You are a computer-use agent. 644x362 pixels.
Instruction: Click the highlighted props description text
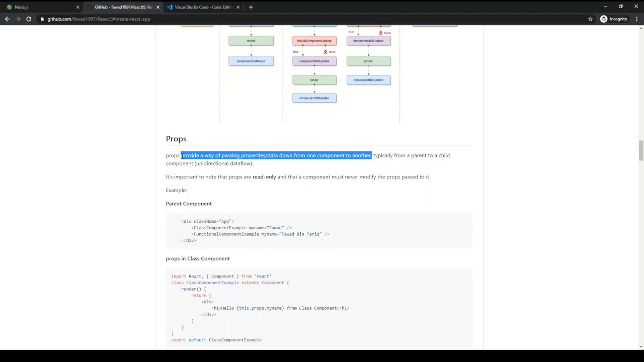point(276,155)
